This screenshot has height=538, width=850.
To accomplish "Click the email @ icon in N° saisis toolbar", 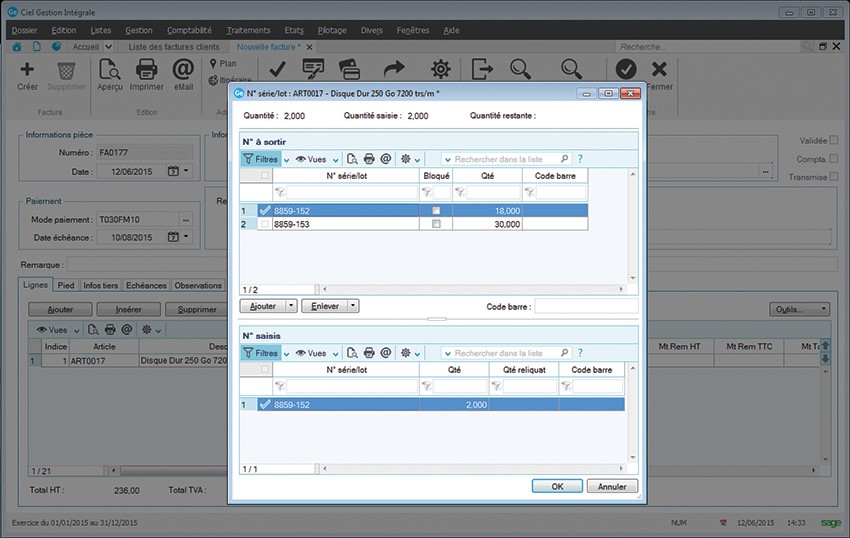I will 385,353.
